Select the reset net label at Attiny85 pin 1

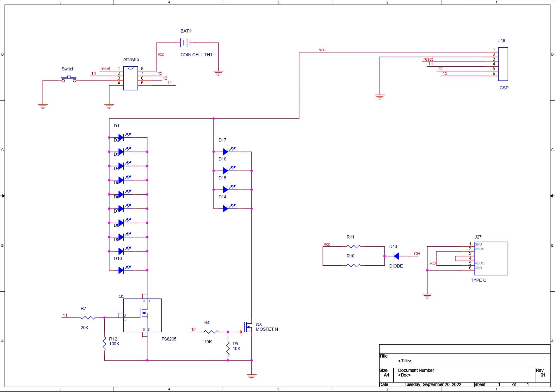105,69
